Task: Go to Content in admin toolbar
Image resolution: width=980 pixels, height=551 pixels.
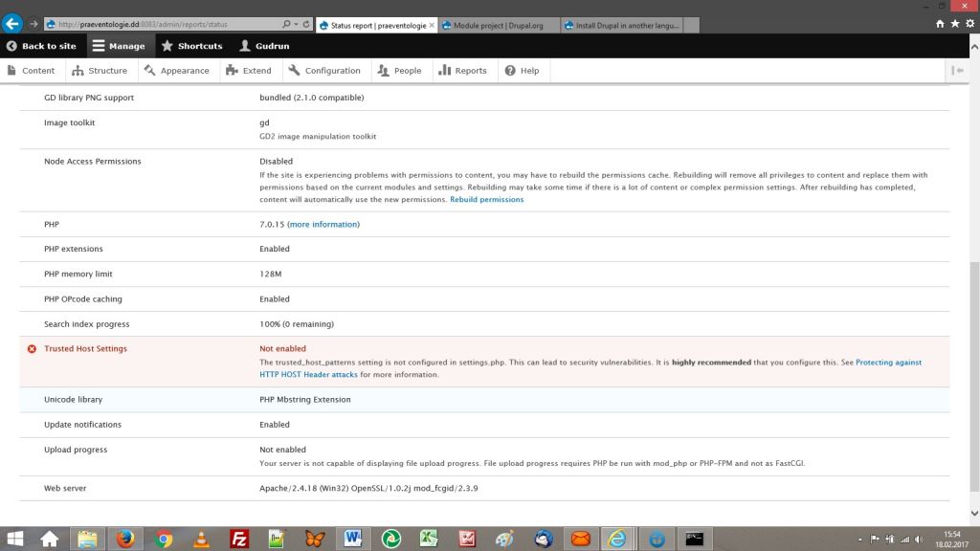Action: [31, 71]
